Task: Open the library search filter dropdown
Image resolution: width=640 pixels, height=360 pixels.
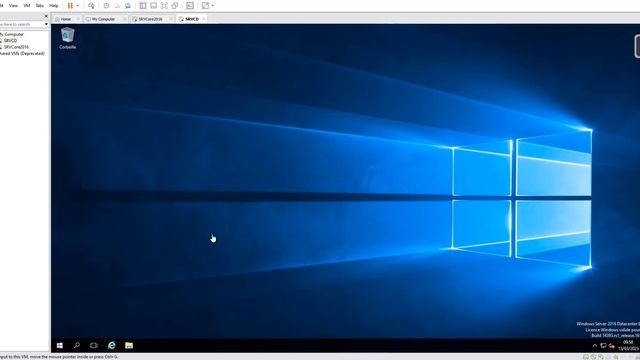Action: click(46, 24)
